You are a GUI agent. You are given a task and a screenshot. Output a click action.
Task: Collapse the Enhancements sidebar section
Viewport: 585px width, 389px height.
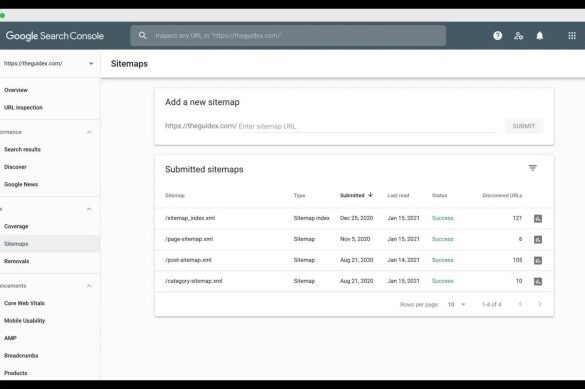(89, 286)
